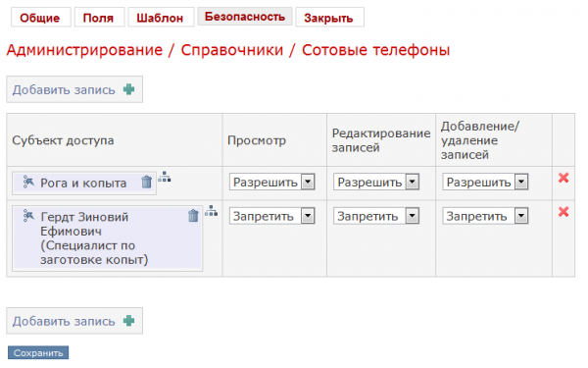Image resolution: width=588 pixels, height=368 pixels.
Task: Open Добавление/удаление dropdown for Рога и копыта
Action: point(485,183)
